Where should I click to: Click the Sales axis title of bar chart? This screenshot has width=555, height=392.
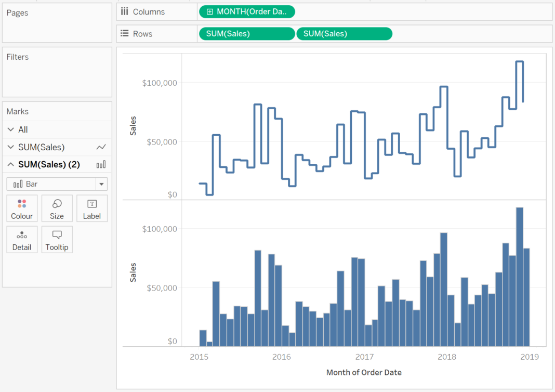tap(133, 272)
